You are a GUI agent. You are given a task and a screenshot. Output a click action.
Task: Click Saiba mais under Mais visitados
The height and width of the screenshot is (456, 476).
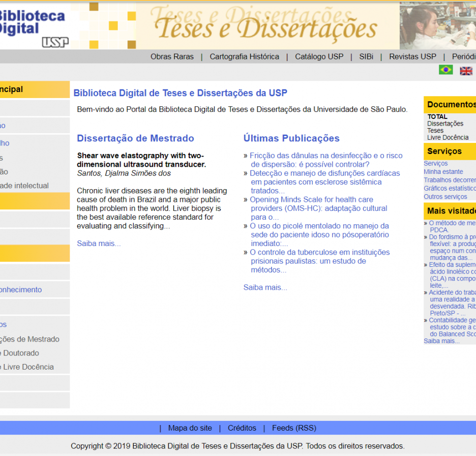tap(442, 341)
